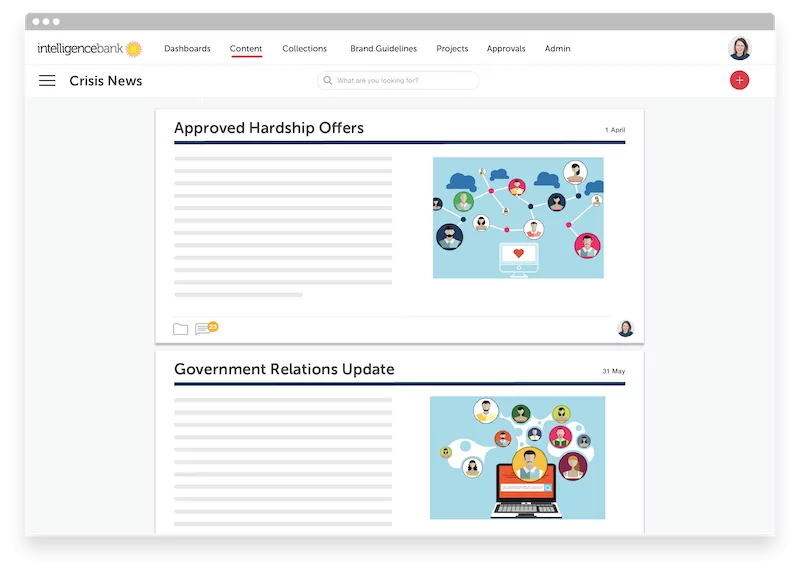Click the Government Relations Update laptop illustration
The height and width of the screenshot is (572, 800).
pyautogui.click(x=517, y=458)
